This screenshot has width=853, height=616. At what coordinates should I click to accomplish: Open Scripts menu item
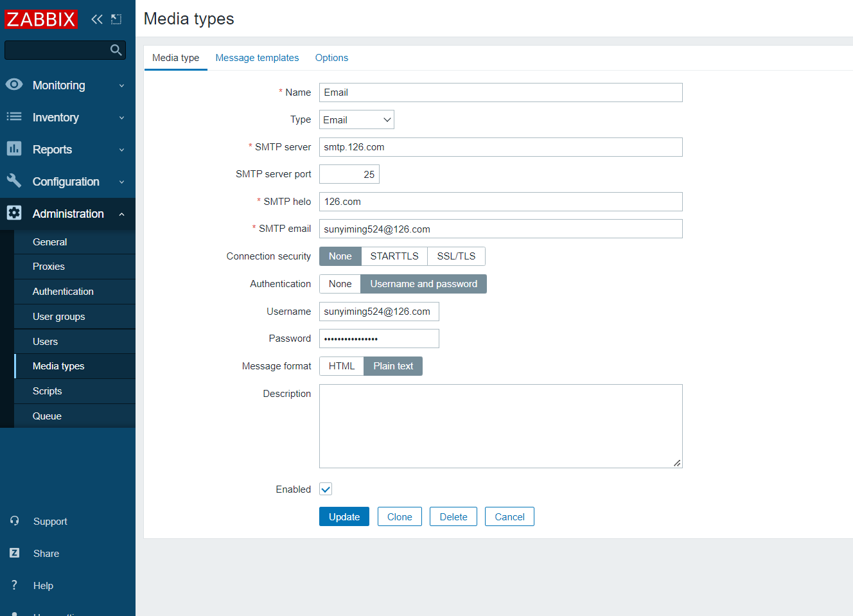click(75, 391)
